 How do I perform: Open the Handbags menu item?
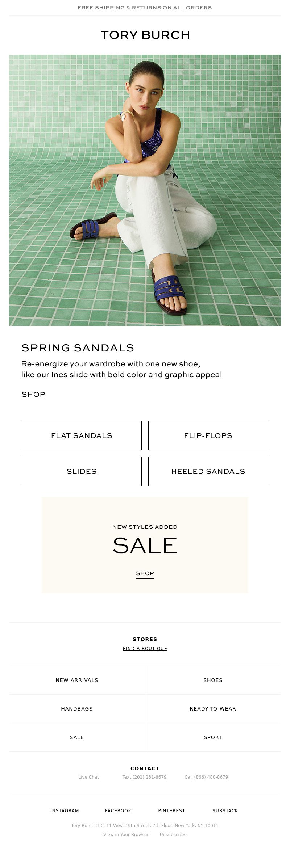(x=77, y=709)
